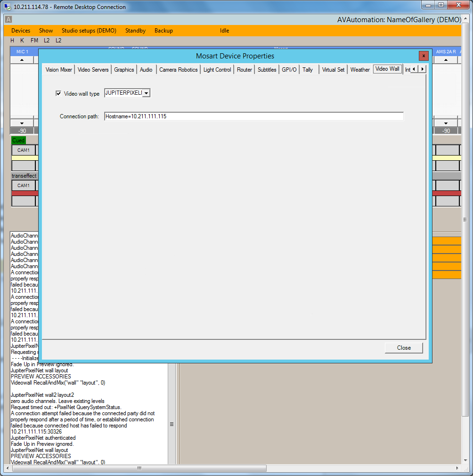Open the Backup menu

(163, 31)
